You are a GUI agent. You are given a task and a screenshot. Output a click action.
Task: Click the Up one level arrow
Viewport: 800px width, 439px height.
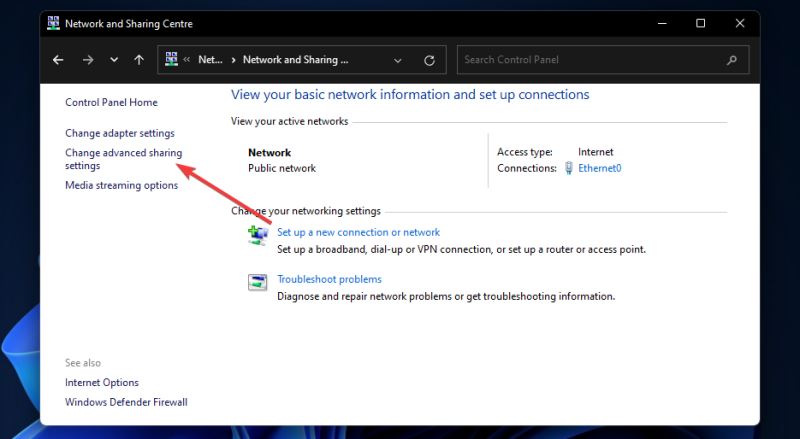(x=139, y=60)
